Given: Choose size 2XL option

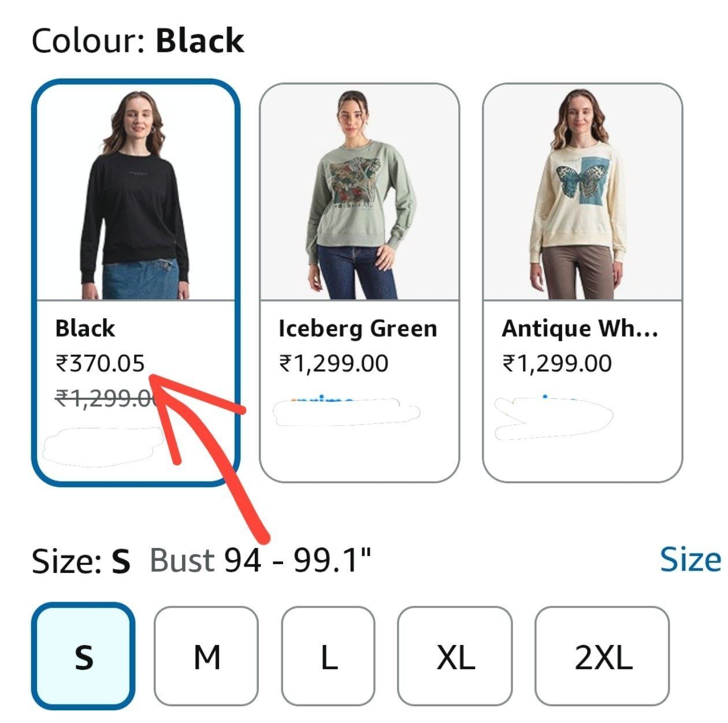Looking at the screenshot, I should tap(602, 656).
